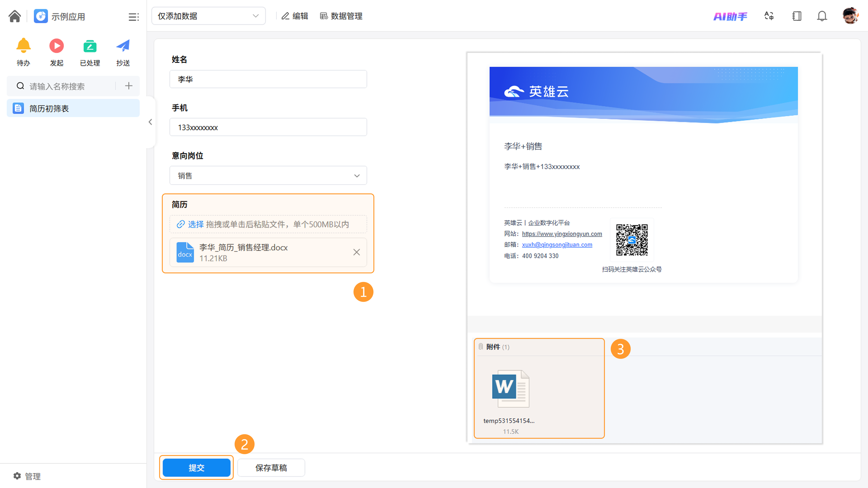Click the translate language icon
868x488 pixels.
[769, 16]
